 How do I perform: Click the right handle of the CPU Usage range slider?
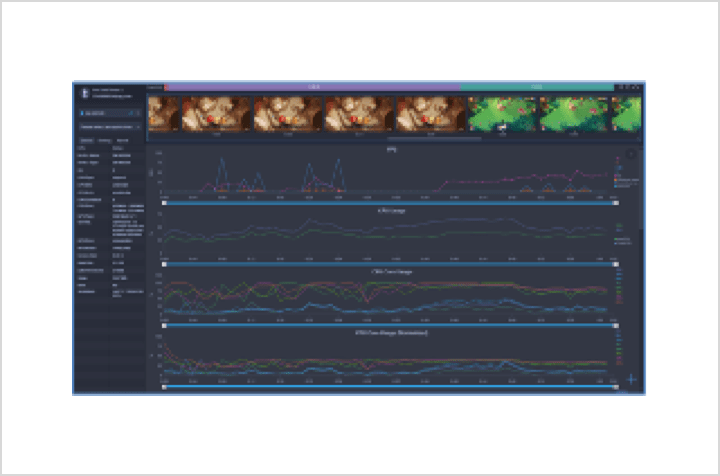click(x=616, y=264)
